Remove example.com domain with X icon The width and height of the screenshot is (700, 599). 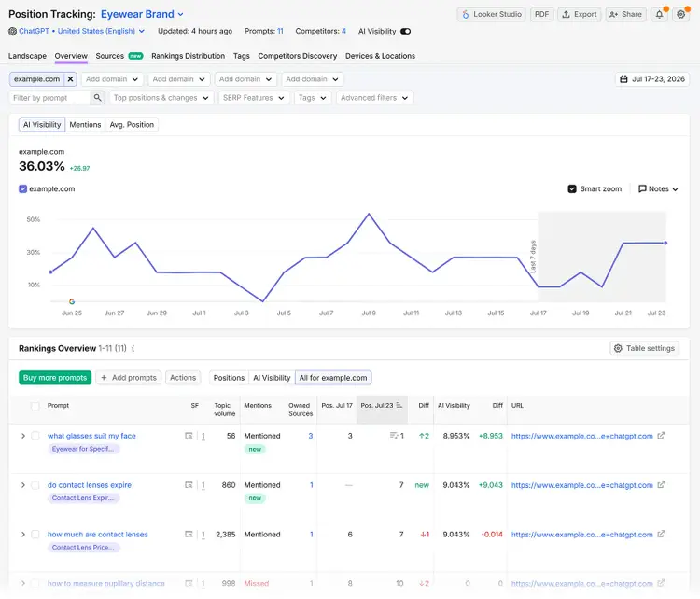tap(71, 79)
